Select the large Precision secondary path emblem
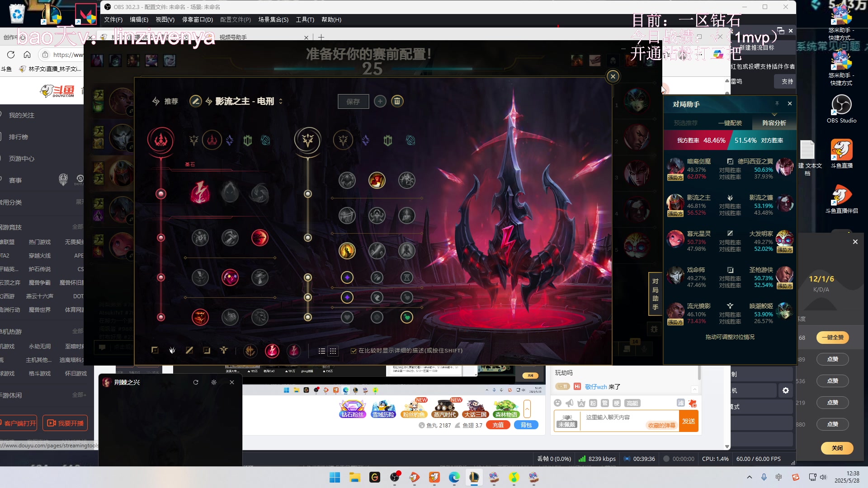This screenshot has width=868, height=488. [308, 141]
